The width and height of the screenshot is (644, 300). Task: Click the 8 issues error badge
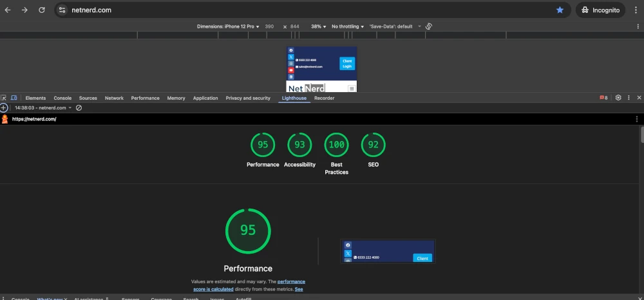pyautogui.click(x=603, y=98)
